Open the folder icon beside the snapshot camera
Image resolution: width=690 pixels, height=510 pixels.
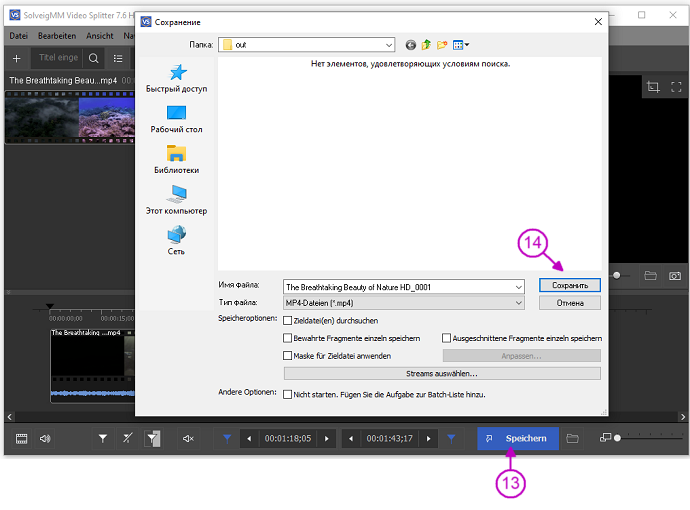click(650, 276)
